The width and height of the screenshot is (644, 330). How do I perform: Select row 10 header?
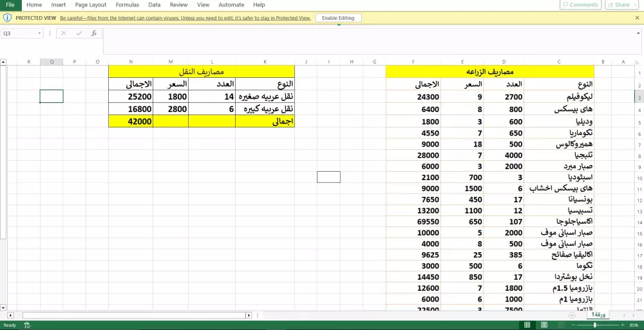point(639,179)
